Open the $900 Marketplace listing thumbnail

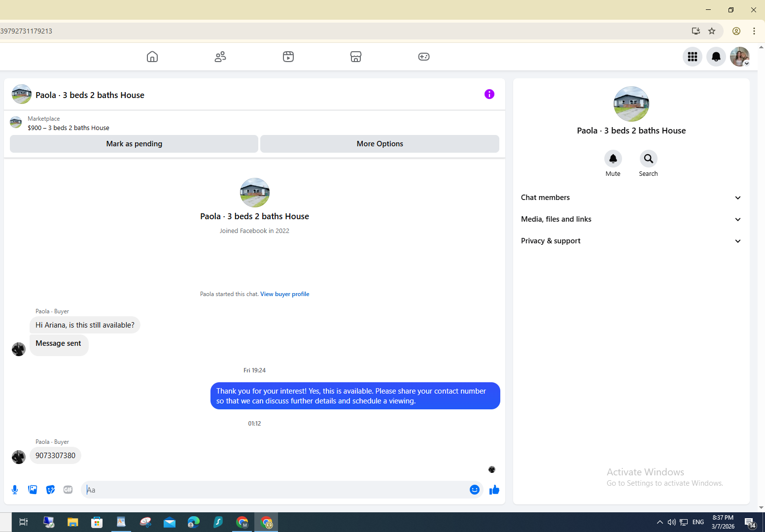[16, 122]
